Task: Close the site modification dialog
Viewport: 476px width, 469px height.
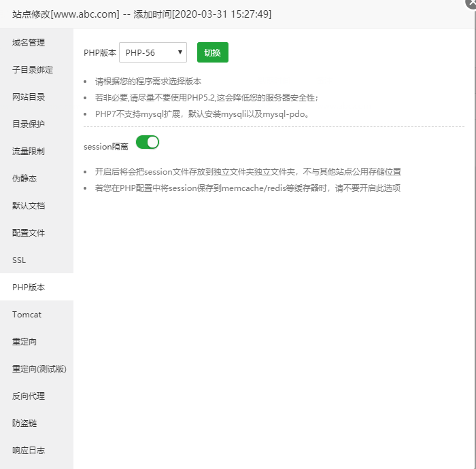Action: [x=471, y=3]
